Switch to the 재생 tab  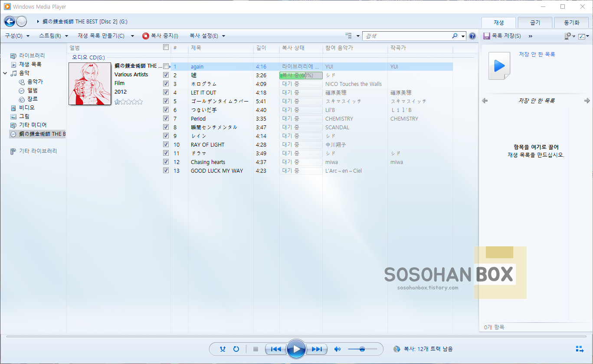point(498,23)
